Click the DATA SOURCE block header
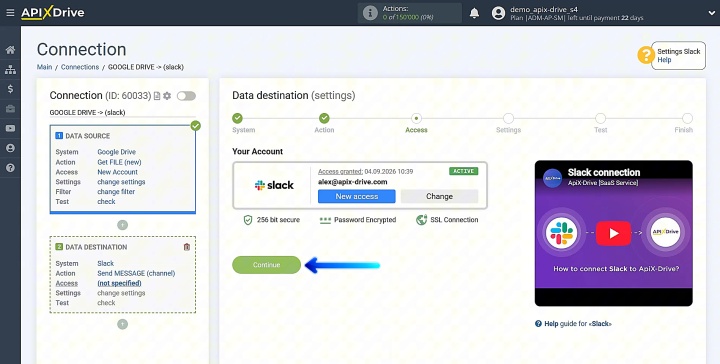Viewport: 720px width, 364px height. click(87, 136)
